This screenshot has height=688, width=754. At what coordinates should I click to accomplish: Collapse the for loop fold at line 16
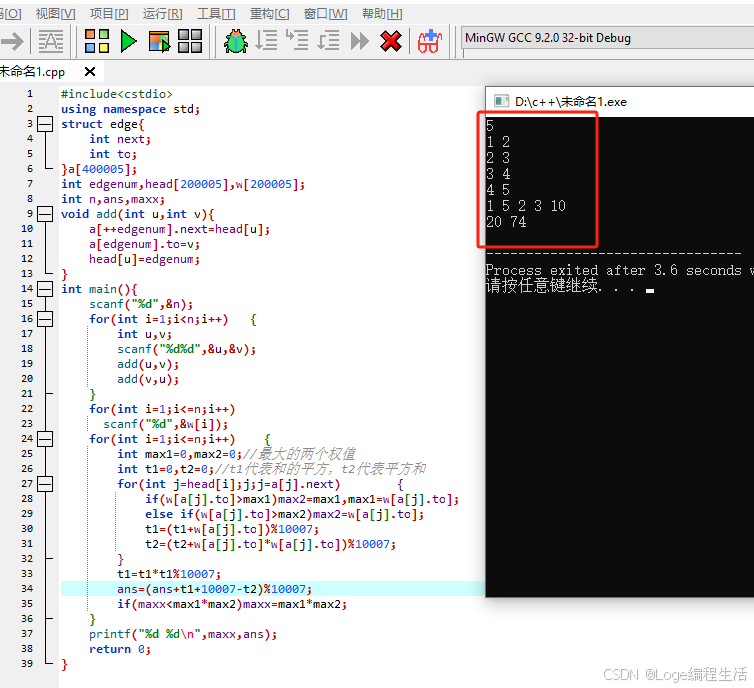click(45, 319)
